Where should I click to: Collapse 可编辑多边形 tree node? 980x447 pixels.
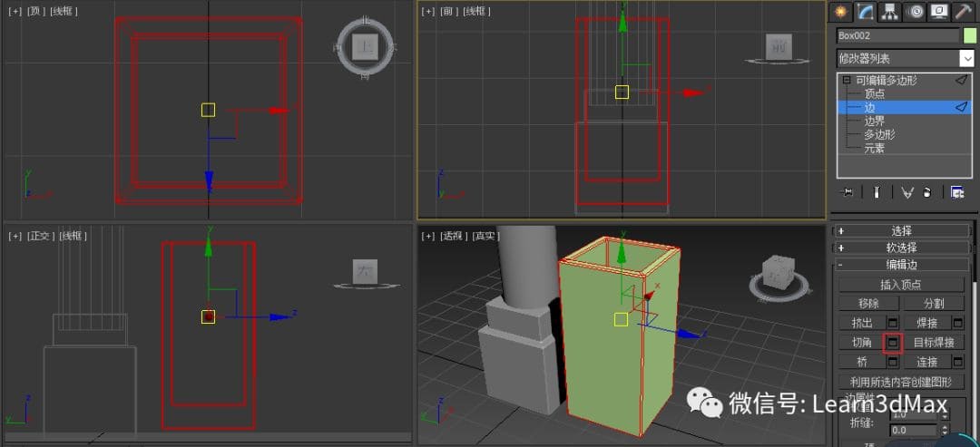coord(847,80)
